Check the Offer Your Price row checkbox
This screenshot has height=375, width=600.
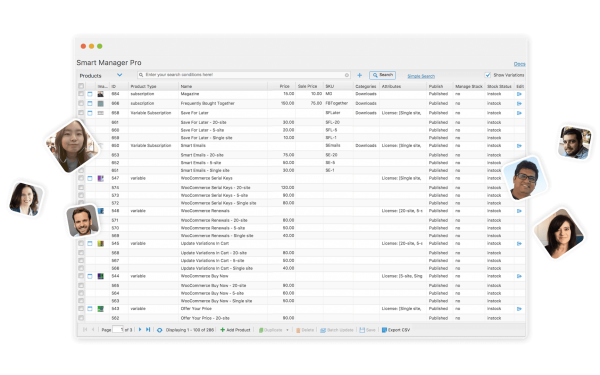pos(81,309)
